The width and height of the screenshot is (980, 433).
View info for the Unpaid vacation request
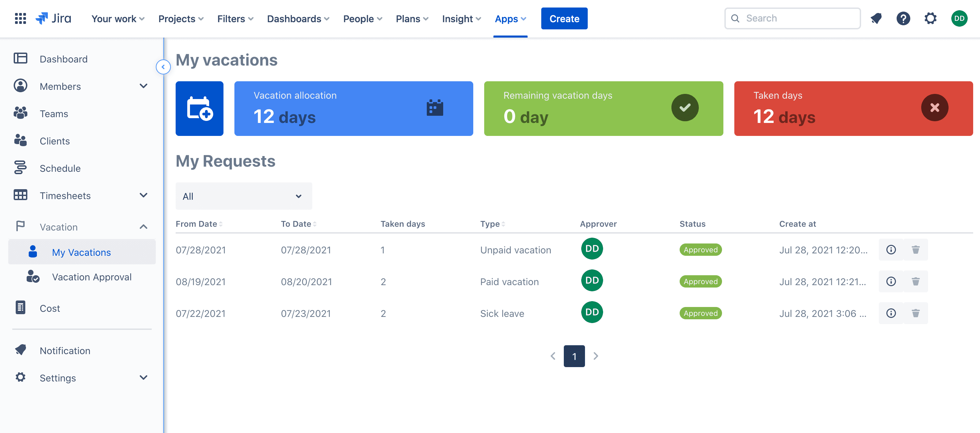coord(891,250)
